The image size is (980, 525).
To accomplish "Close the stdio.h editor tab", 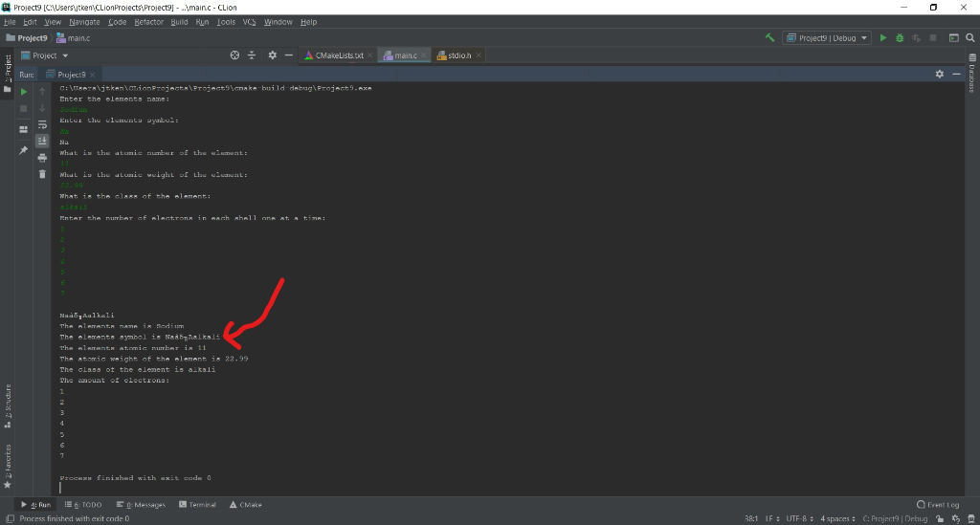I will click(479, 55).
